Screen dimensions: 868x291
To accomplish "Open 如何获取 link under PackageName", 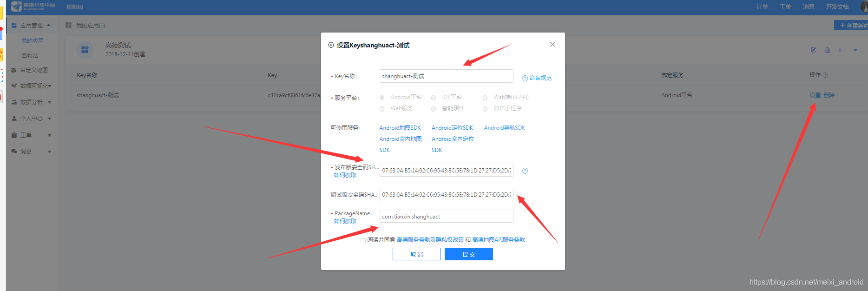I will 345,221.
